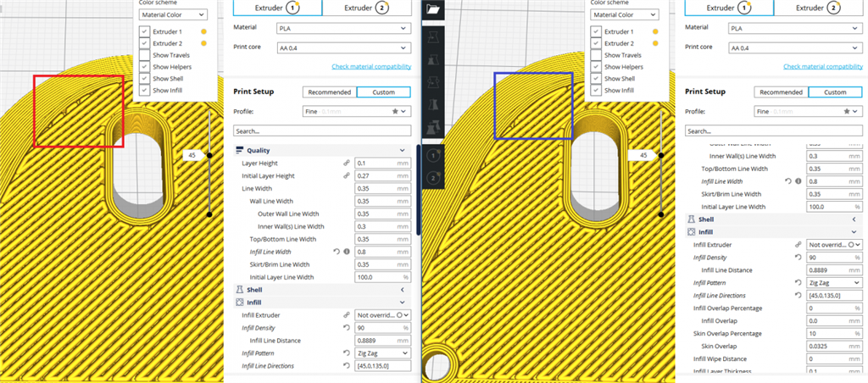Screen dimensions: 868x383
Task: Toggle Show Infill checkbox in the left panel
Action: coord(145,90)
